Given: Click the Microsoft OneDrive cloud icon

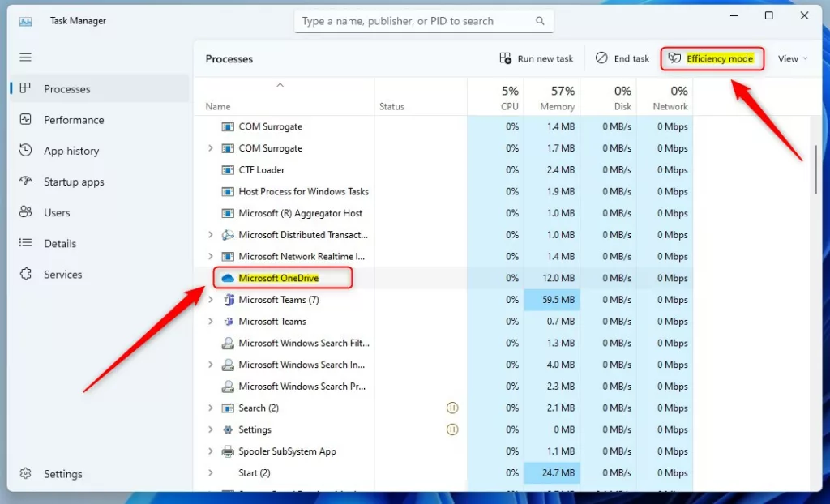Looking at the screenshot, I should click(x=228, y=278).
